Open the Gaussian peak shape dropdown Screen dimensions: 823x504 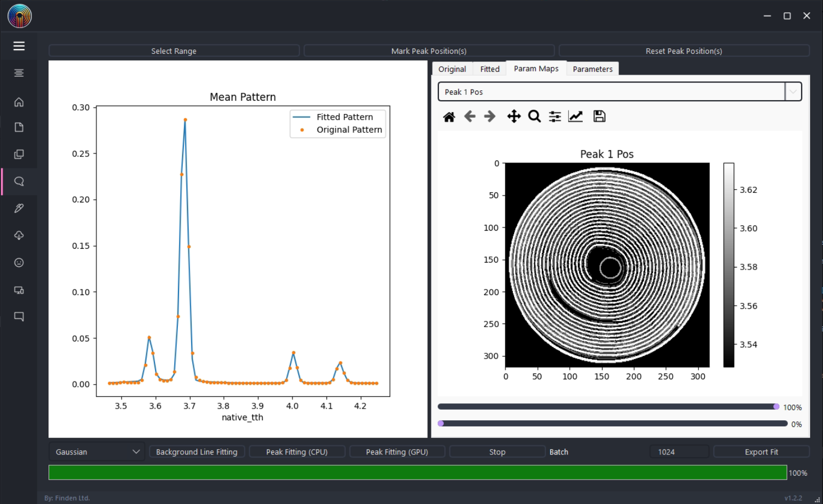(96, 452)
